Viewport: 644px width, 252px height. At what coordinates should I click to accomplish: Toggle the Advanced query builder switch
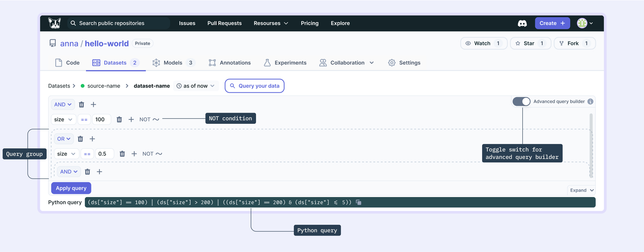tap(521, 101)
